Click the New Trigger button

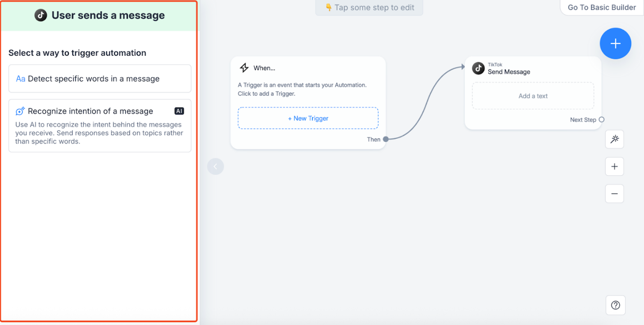click(308, 118)
